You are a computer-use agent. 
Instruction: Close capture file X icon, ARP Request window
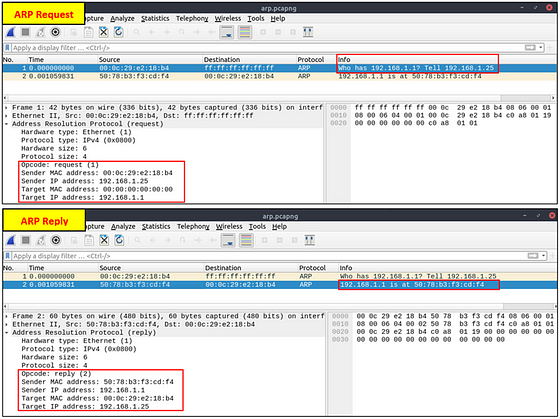104,33
